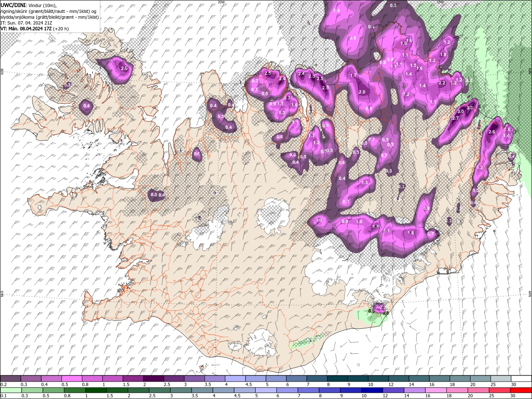Click the 1.8 snowfall value in northeast
532x399 pixels.
coord(443,54)
